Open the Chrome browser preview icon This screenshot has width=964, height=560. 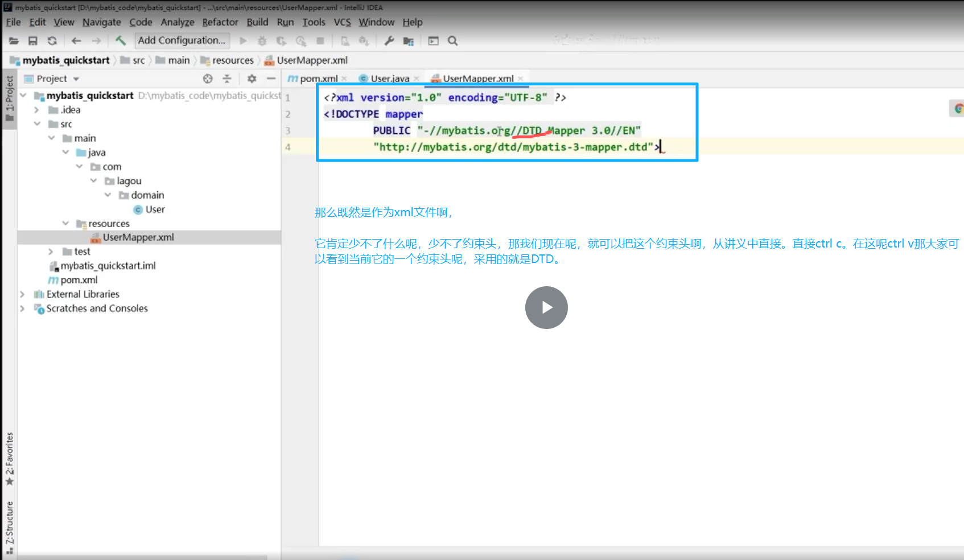click(958, 108)
